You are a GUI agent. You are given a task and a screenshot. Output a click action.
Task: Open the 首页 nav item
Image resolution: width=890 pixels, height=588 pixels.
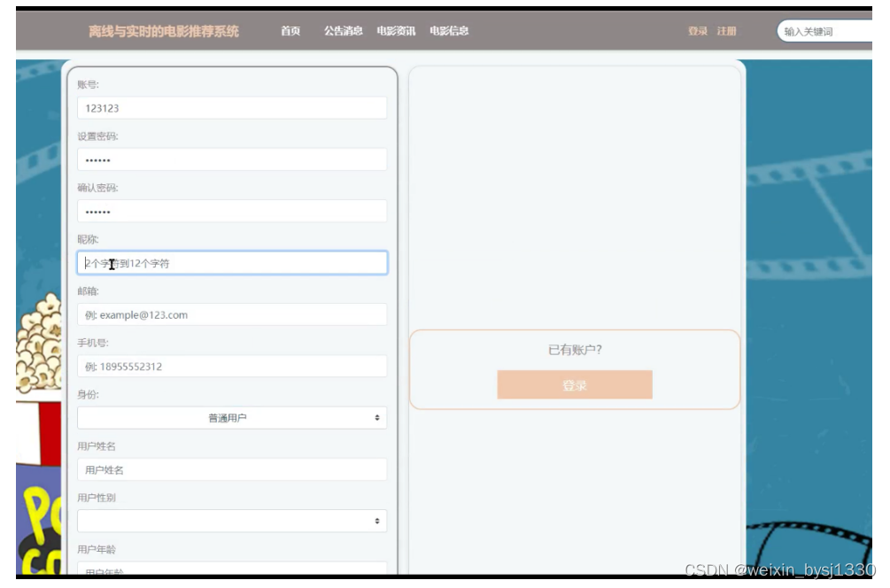pyautogui.click(x=290, y=31)
